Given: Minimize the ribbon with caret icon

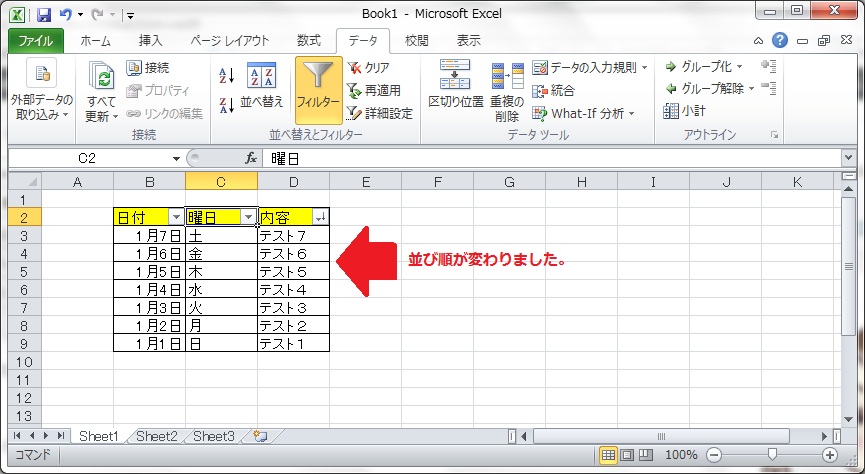Looking at the screenshot, I should (x=759, y=40).
